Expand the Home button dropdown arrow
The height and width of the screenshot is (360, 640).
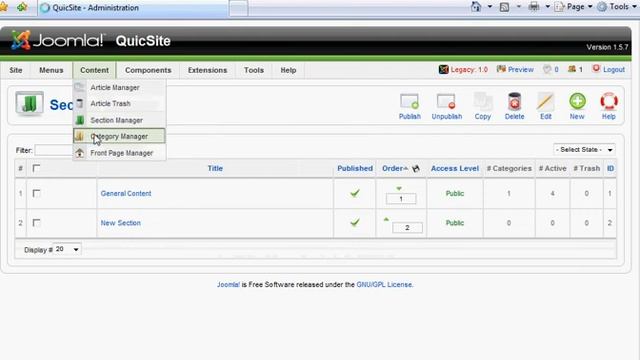[x=490, y=7]
